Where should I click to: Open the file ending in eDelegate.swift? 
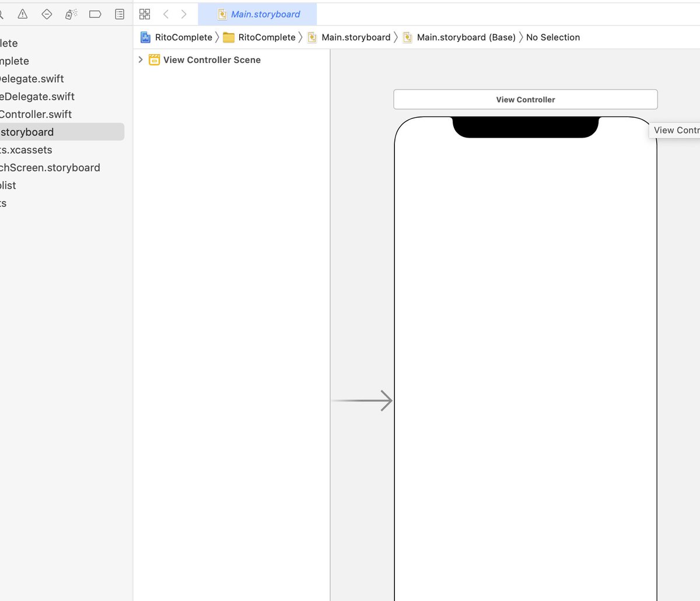[37, 96]
